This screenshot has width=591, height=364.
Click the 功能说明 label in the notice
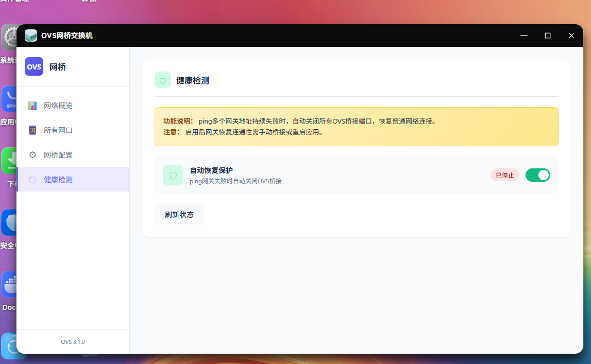178,121
